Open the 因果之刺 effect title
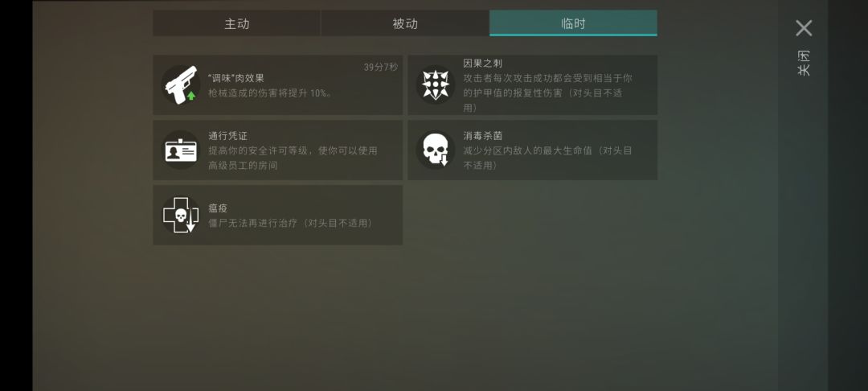Screen dimensions: 868x391 click(483, 64)
